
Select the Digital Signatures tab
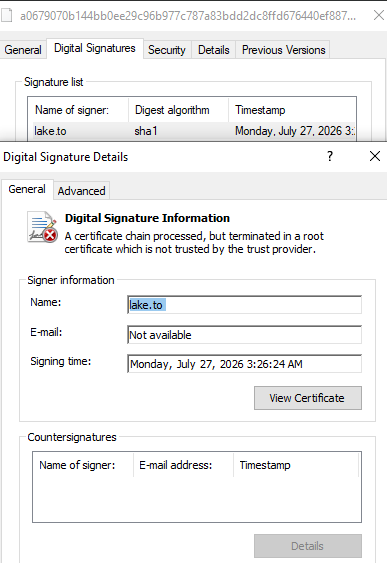tap(95, 48)
